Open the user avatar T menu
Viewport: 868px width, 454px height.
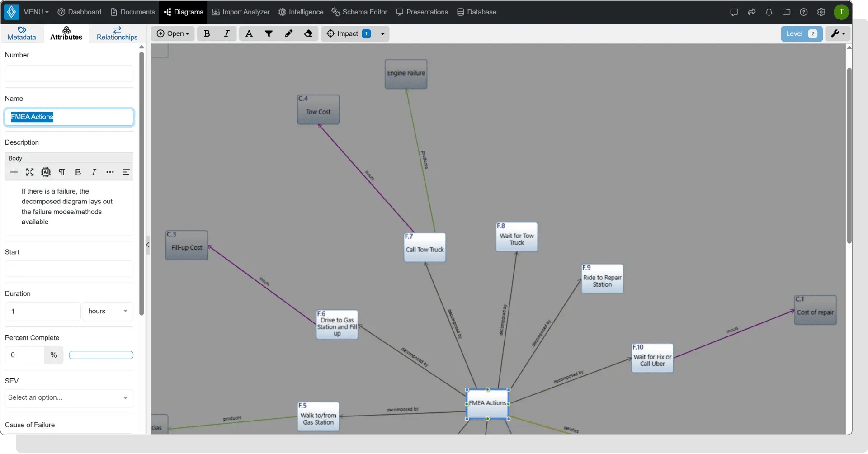pos(841,12)
